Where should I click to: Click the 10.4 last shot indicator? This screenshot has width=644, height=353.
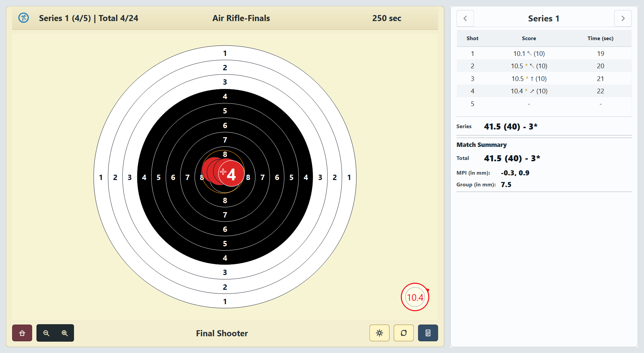[415, 297]
